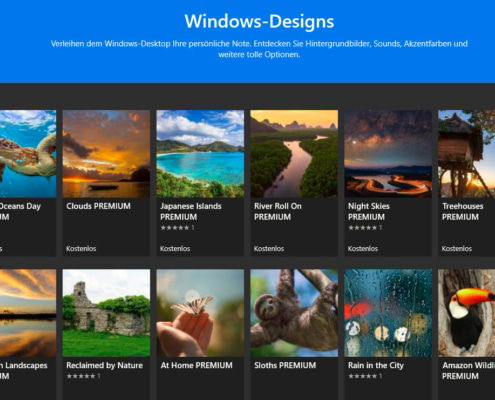Click the Amazon Wildlife PREMIUM title
495x400 pixels.
click(468, 371)
